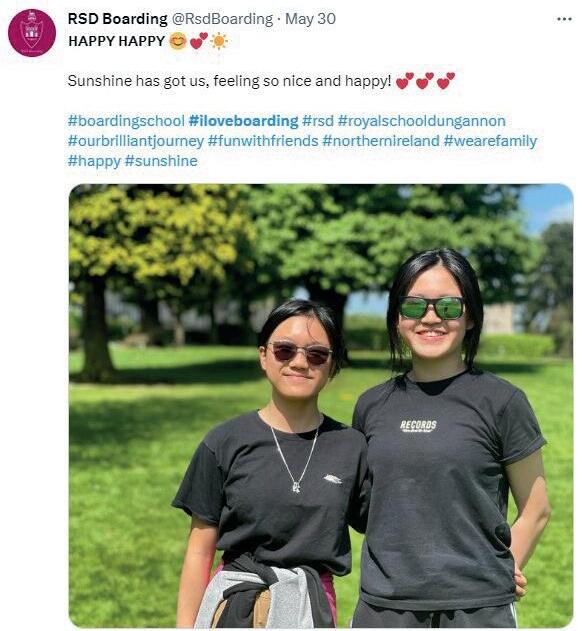Click the smiling face emoji after HAPPY HAPPY
Screen dimensions: 588x631
(177, 41)
